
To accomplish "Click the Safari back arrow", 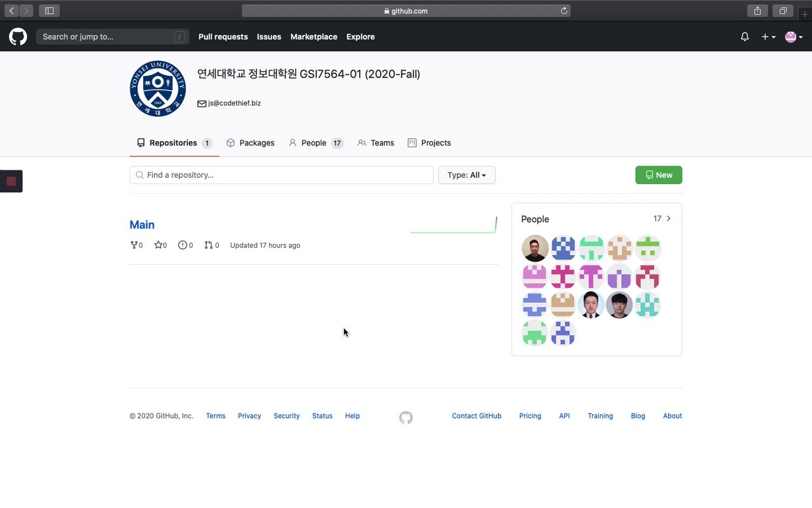I will click(11, 11).
